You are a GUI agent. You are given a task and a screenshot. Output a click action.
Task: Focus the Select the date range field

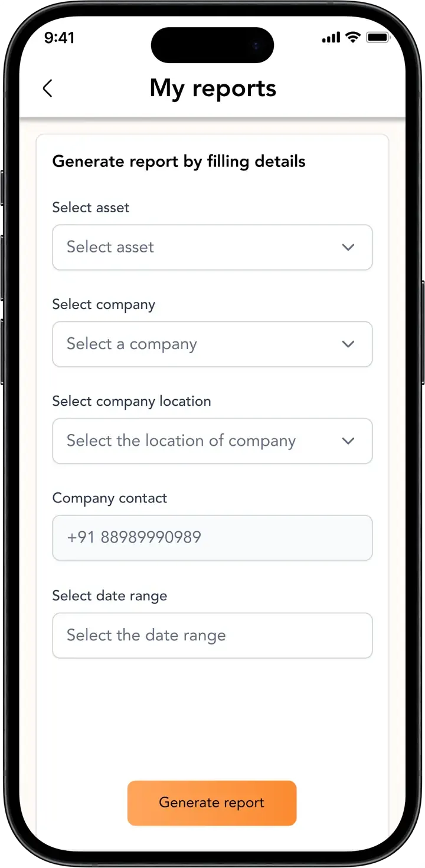(x=212, y=635)
